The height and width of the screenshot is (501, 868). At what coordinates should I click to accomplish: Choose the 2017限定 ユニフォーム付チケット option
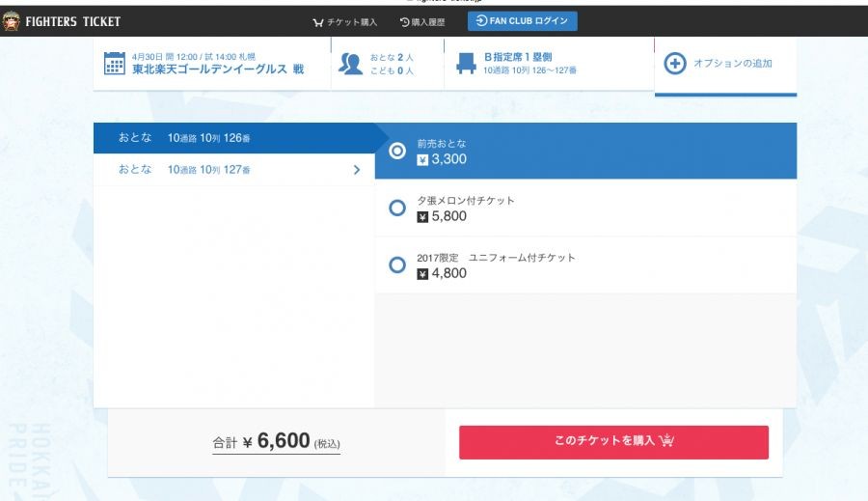click(x=396, y=265)
